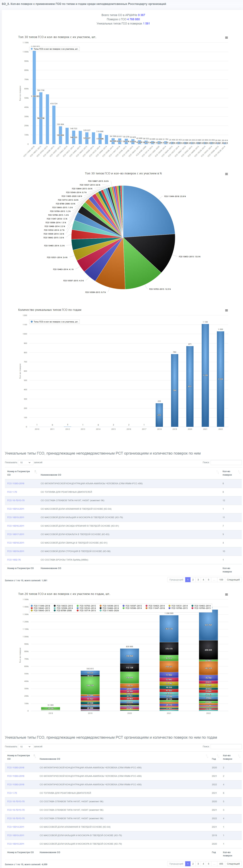Toggle ГСО 10703-2015 series in stacked chart legend

(x=86, y=606)
